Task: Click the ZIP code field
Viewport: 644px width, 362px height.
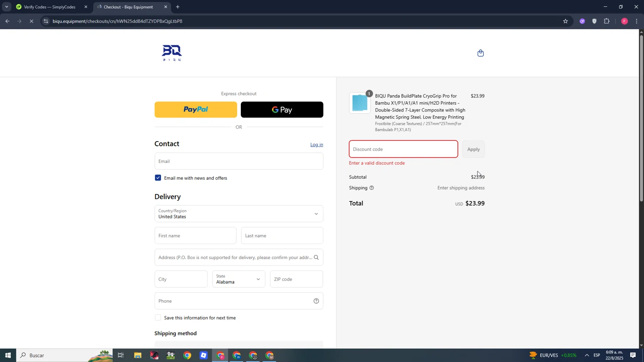Action: (297, 279)
